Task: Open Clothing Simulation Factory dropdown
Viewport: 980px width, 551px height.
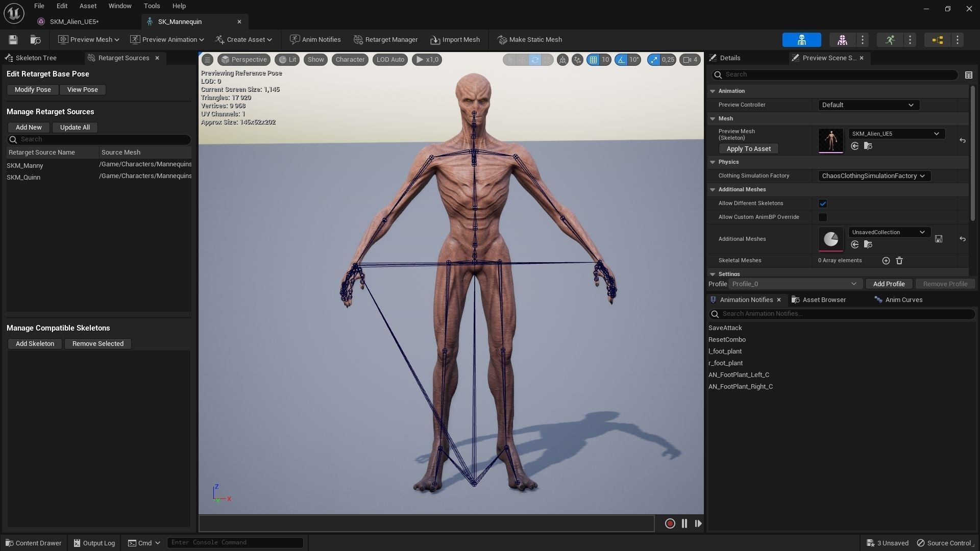Action: (874, 176)
